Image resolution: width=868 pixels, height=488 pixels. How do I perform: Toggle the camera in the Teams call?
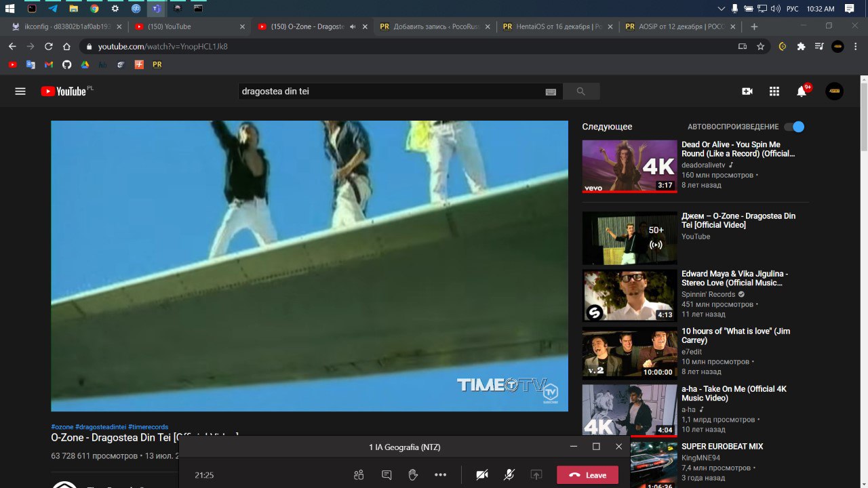click(482, 475)
